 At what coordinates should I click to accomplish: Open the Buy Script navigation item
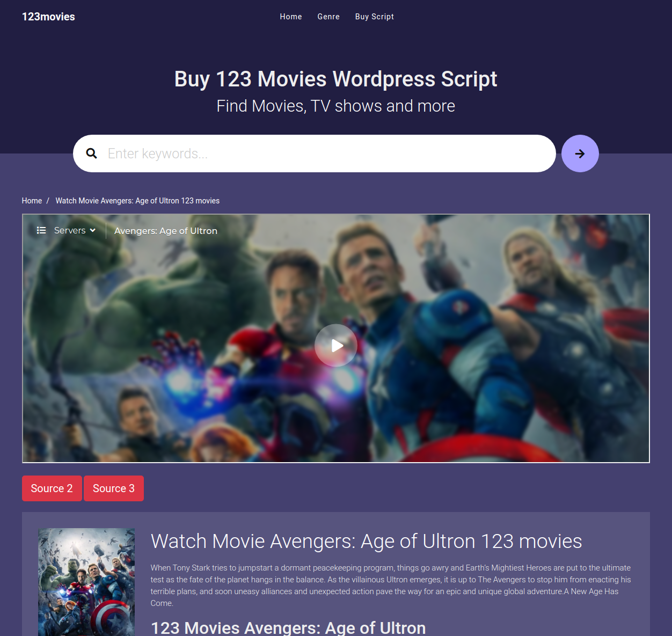click(375, 17)
